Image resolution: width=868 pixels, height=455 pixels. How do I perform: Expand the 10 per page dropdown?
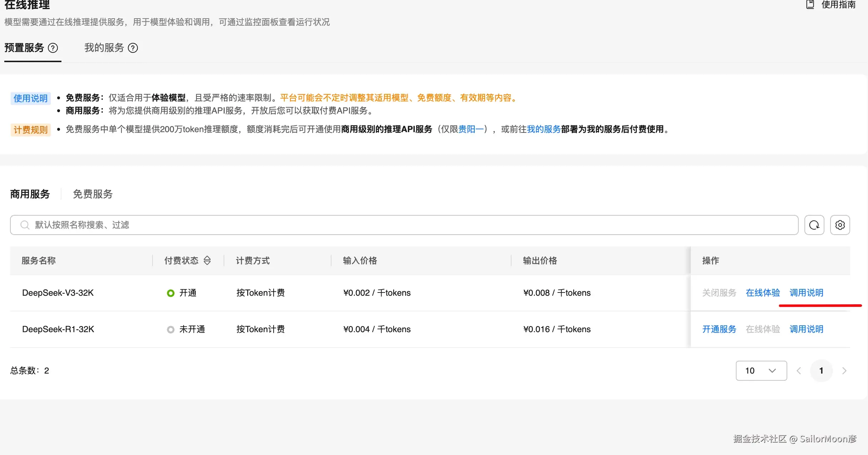pos(761,371)
